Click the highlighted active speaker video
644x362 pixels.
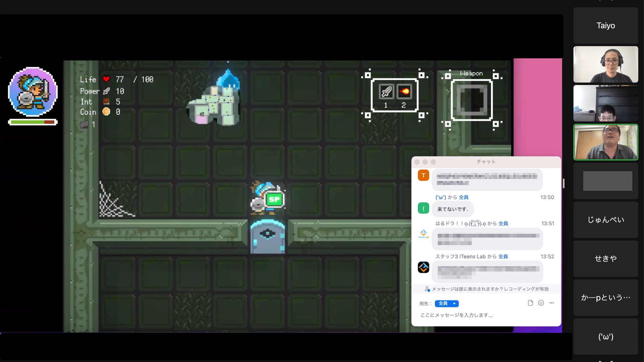tap(606, 142)
